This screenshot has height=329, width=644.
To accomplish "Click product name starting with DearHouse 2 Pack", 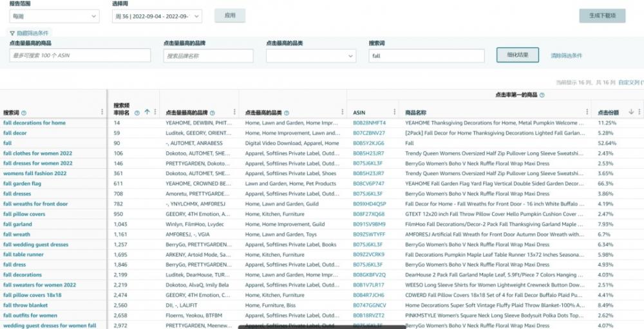I will [494, 275].
